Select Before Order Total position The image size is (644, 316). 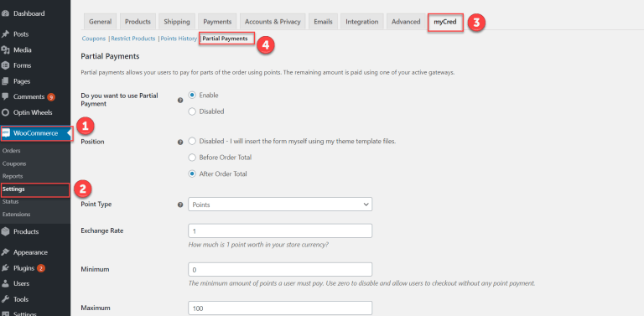[192, 158]
